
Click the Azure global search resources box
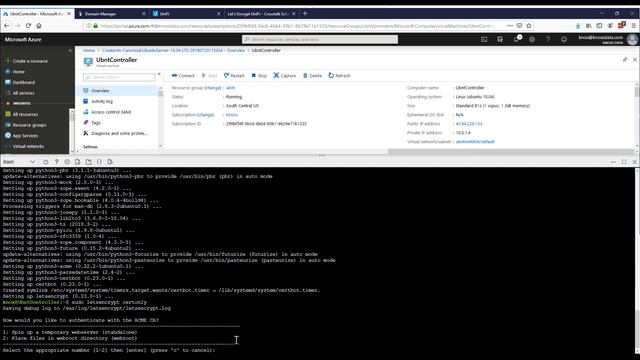click(x=320, y=39)
